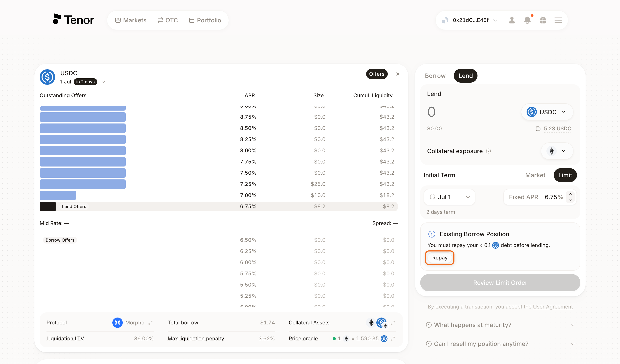Click the Tenor logo
The height and width of the screenshot is (364, 620).
pyautogui.click(x=73, y=20)
